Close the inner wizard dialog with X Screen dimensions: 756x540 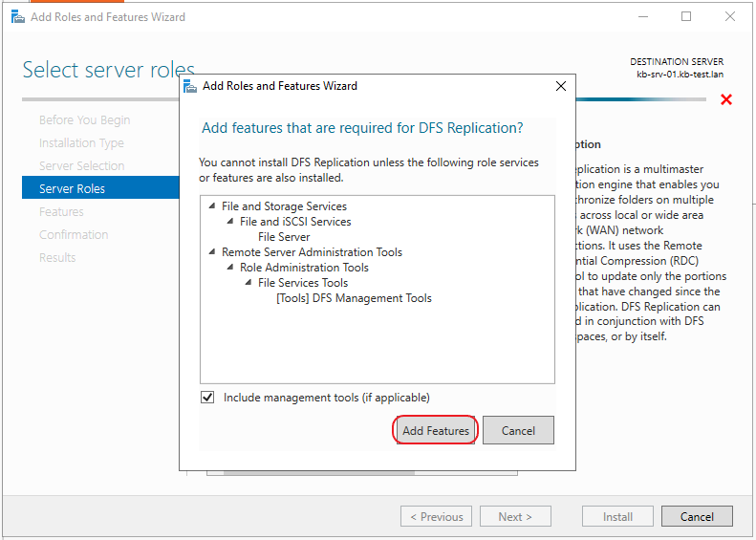[x=561, y=86]
